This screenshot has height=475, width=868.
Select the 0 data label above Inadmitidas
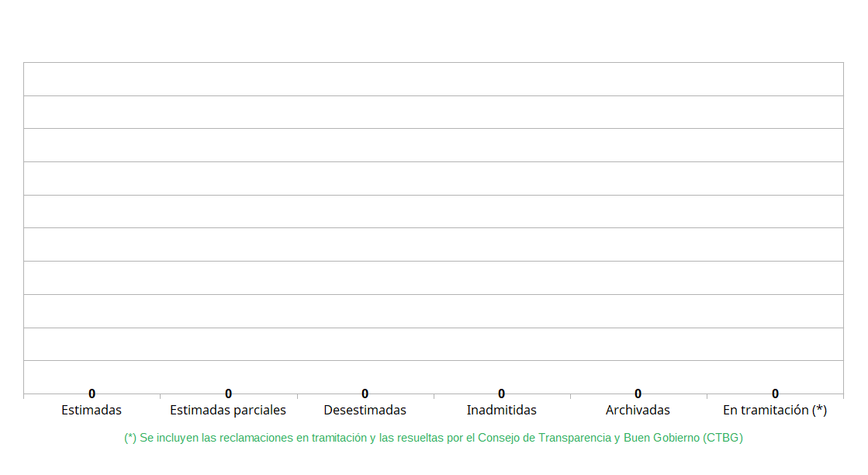click(501, 394)
